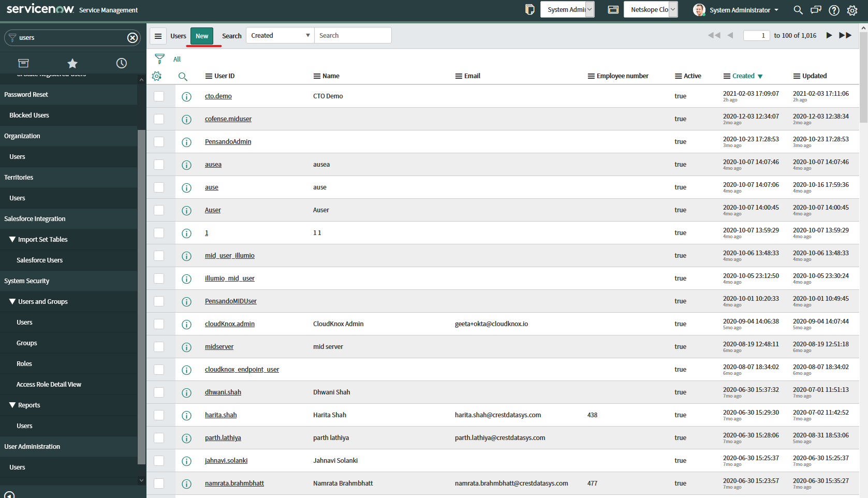Create a New user record
This screenshot has width=868, height=498.
click(202, 36)
